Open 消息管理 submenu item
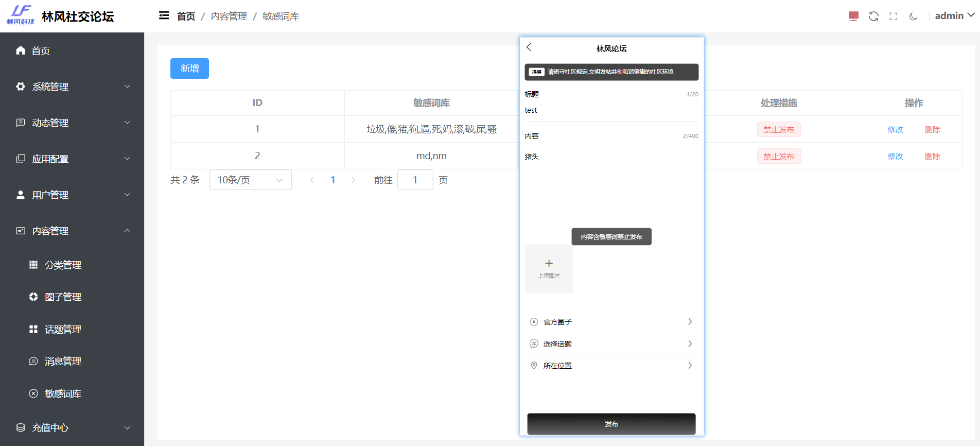 [x=72, y=361]
